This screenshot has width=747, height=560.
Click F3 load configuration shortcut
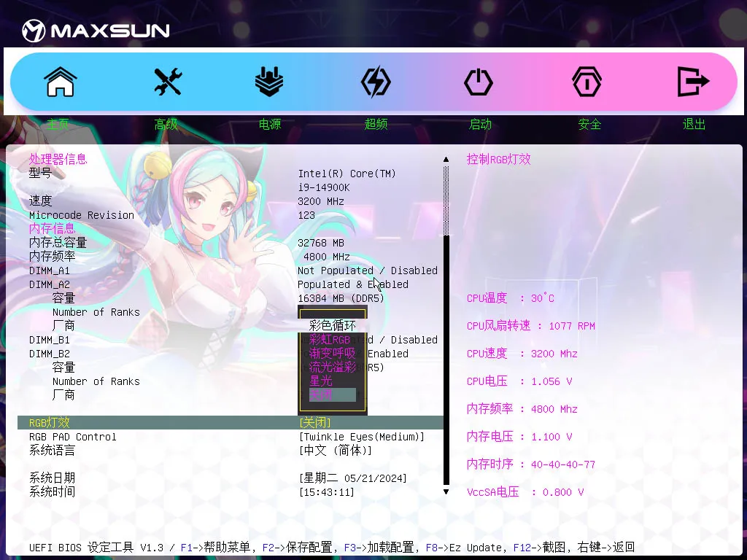pos(379,548)
